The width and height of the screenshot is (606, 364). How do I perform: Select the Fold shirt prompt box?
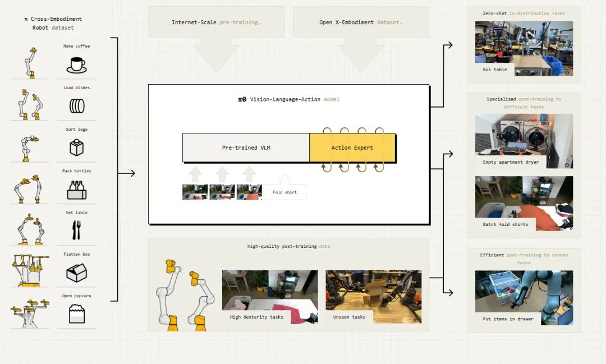[285, 192]
